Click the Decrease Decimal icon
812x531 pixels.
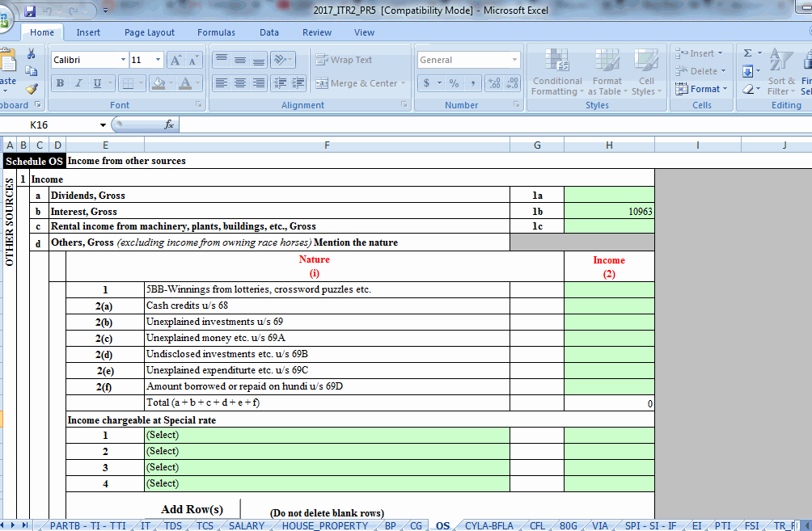(x=512, y=82)
